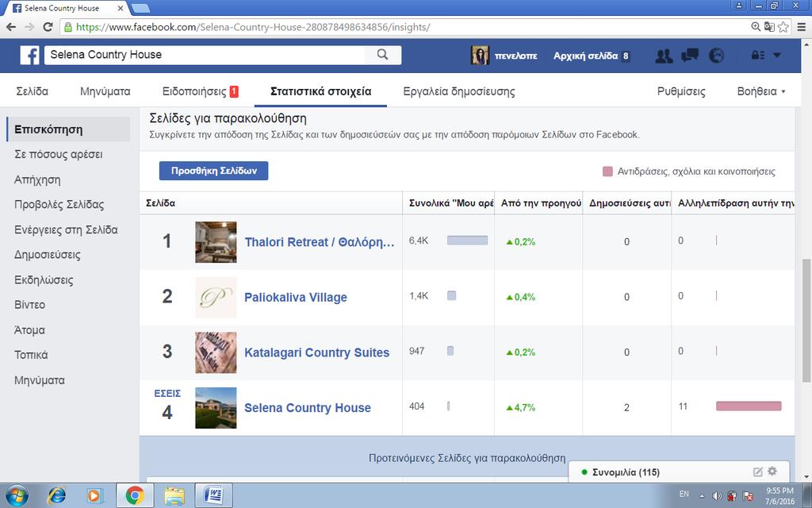
Task: Click Selena Country House thumbnail
Action: tap(216, 408)
